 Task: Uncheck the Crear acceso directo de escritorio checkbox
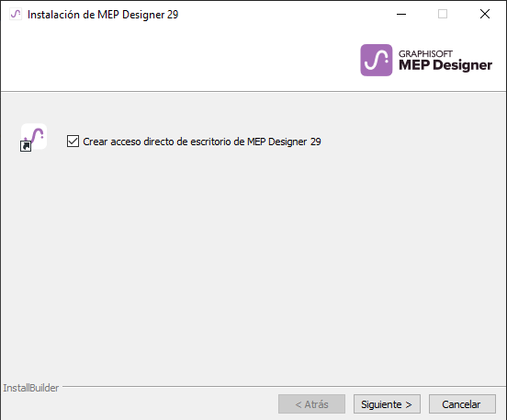73,142
